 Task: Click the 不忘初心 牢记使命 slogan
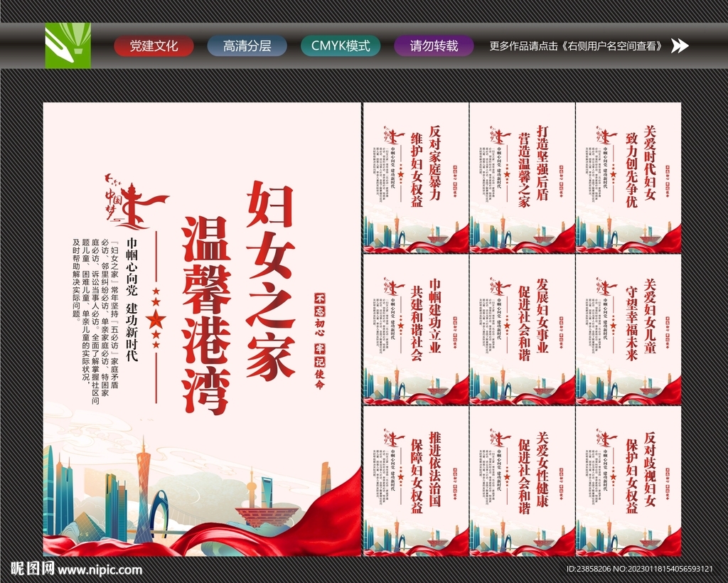click(x=320, y=341)
